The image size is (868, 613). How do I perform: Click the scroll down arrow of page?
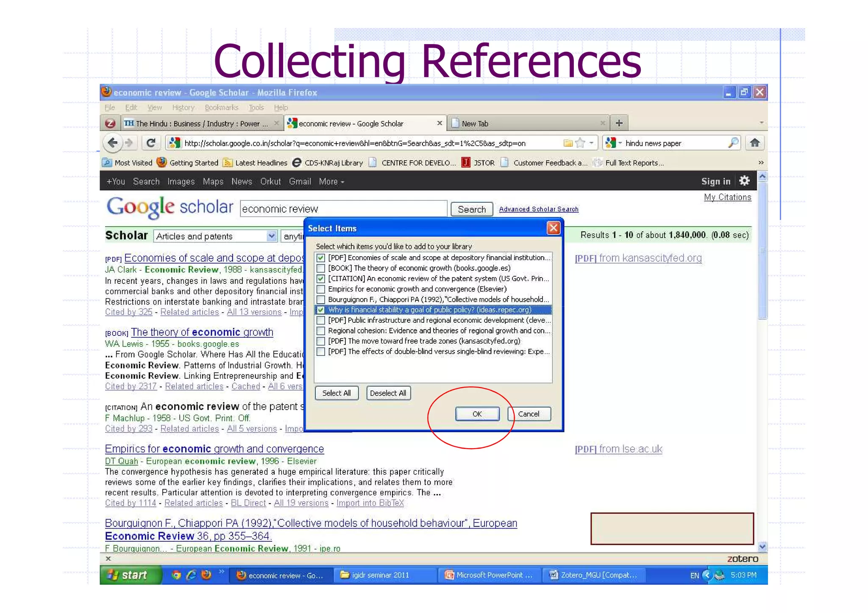762,546
